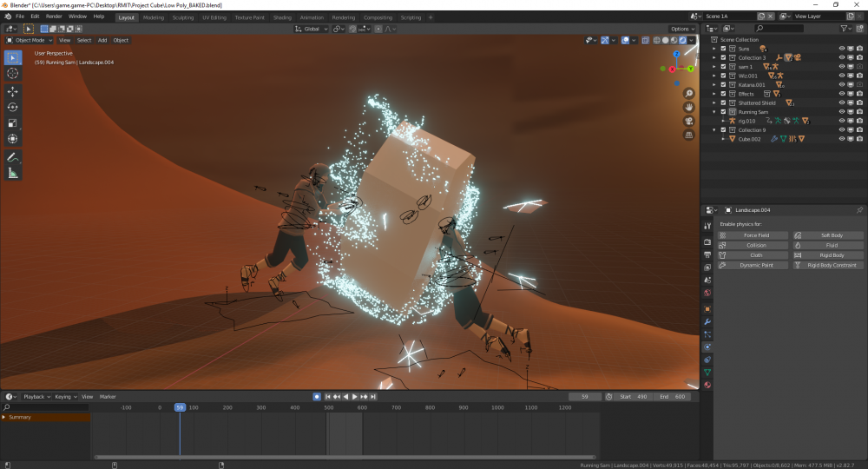Image resolution: width=868 pixels, height=469 pixels.
Task: Toggle visibility of Cube.002
Action: tap(841, 139)
